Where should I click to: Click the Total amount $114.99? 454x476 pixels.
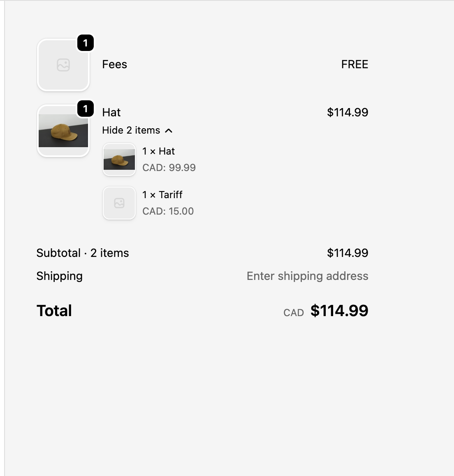(339, 311)
